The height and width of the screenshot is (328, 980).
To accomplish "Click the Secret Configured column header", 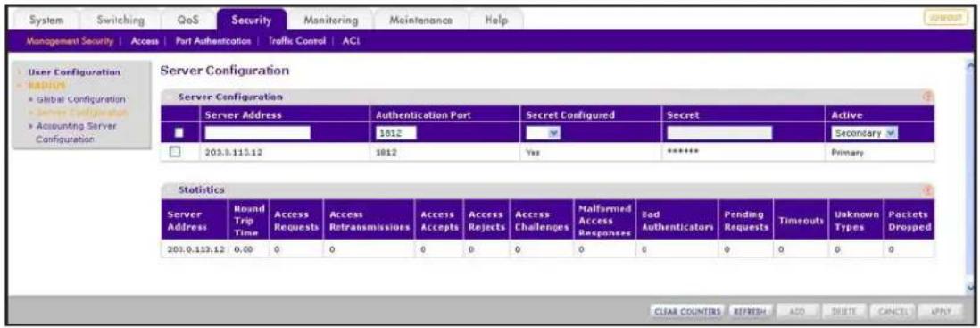I will coord(570,115).
